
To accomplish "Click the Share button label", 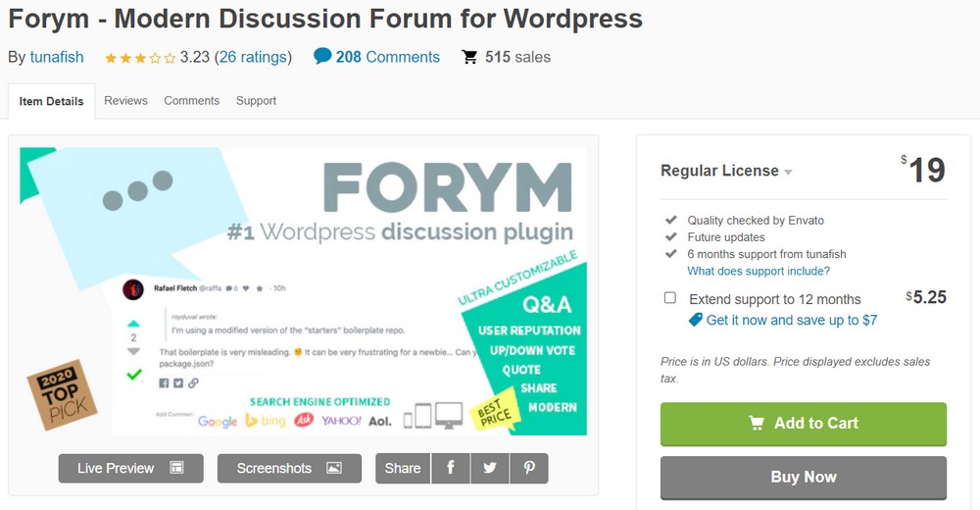I will tap(403, 468).
